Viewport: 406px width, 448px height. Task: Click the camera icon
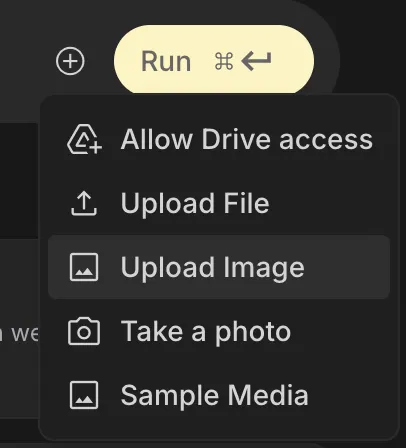tap(84, 331)
